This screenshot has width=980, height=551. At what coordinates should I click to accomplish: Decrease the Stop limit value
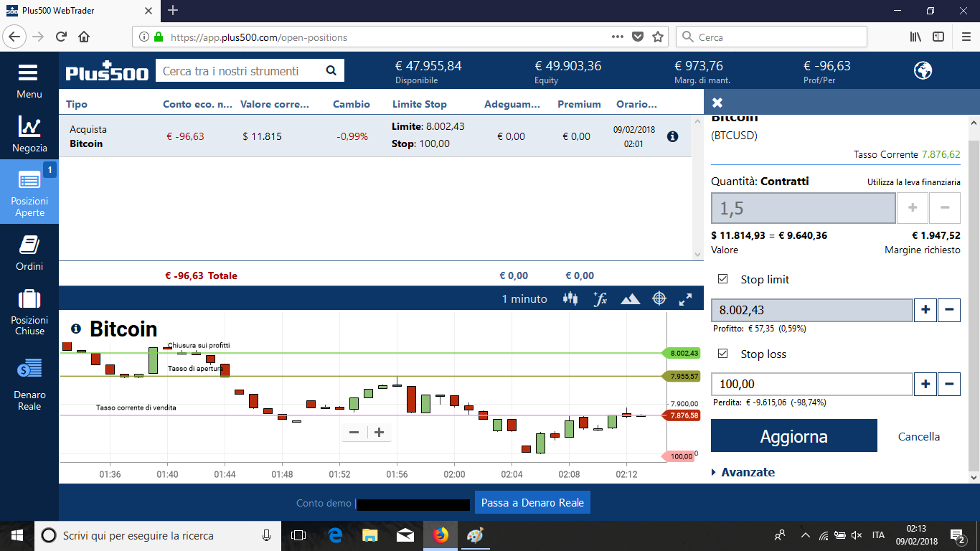click(948, 309)
